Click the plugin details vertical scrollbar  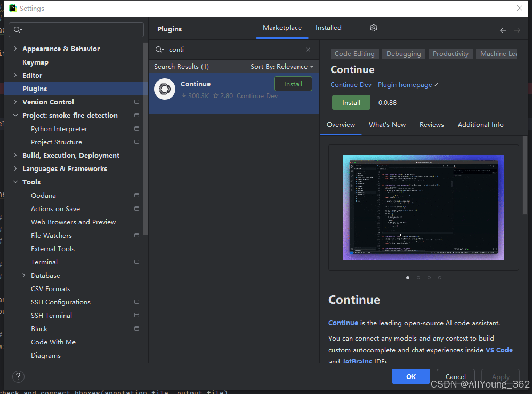click(x=525, y=175)
